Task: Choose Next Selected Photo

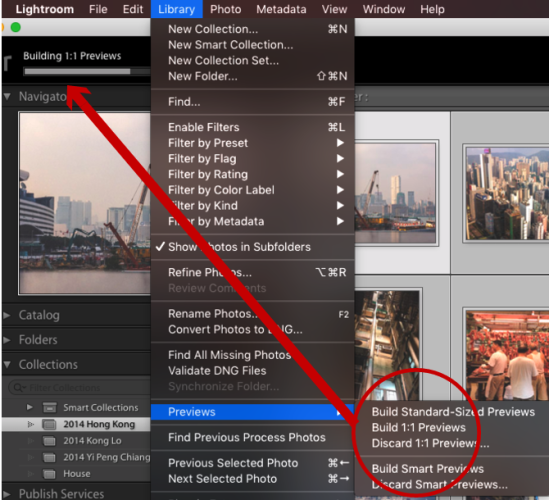Action: click(252, 479)
